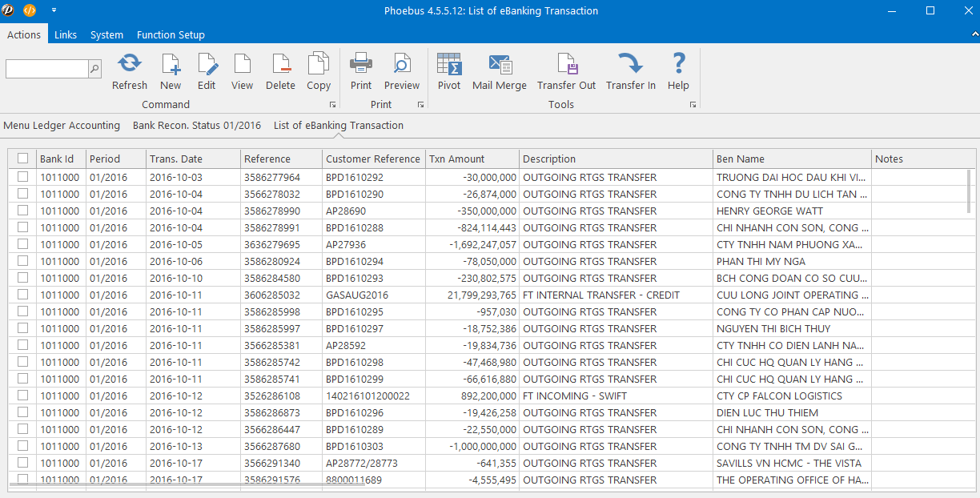980x498 pixels.
Task: Check the row with reference 3586278990
Action: (22, 211)
